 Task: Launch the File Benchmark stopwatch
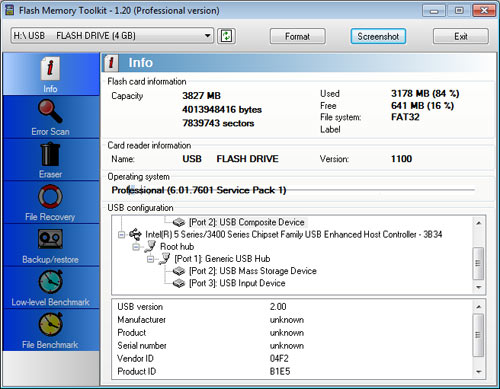(x=50, y=324)
